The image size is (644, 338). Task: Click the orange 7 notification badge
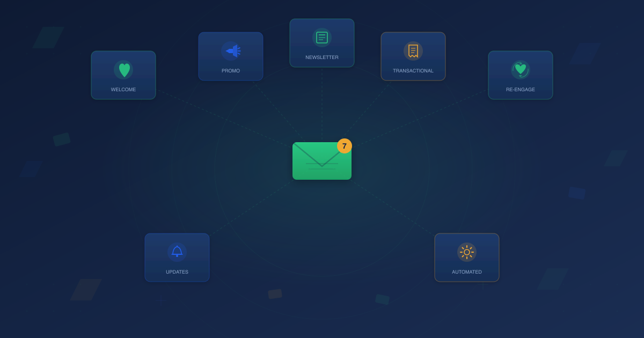pos(345,146)
